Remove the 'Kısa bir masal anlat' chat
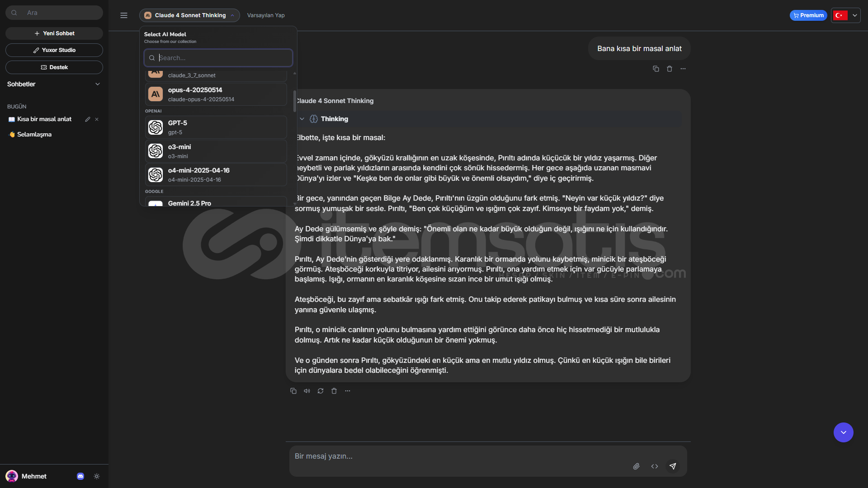The width and height of the screenshot is (868, 488). pyautogui.click(x=97, y=119)
